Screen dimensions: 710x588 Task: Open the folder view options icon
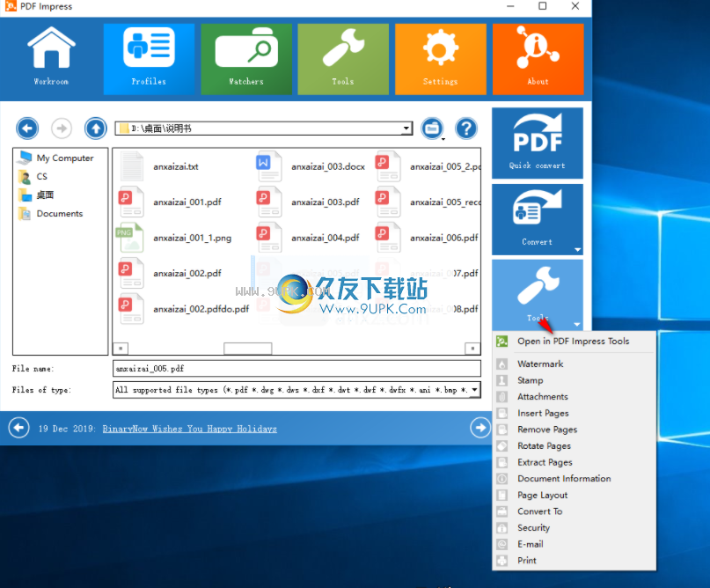pos(432,129)
